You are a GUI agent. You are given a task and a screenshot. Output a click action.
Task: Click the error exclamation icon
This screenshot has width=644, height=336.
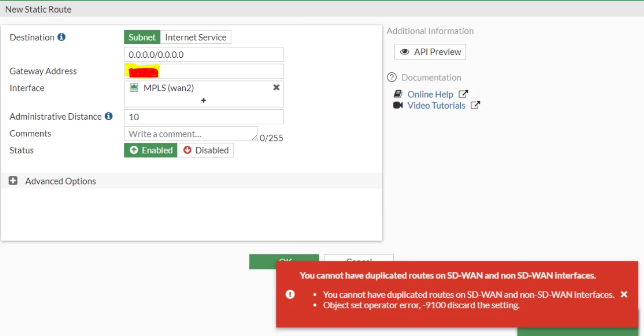[290, 295]
